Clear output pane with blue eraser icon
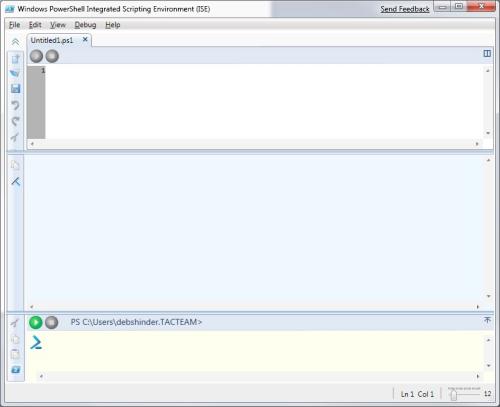This screenshot has height=407, width=500. 15,181
